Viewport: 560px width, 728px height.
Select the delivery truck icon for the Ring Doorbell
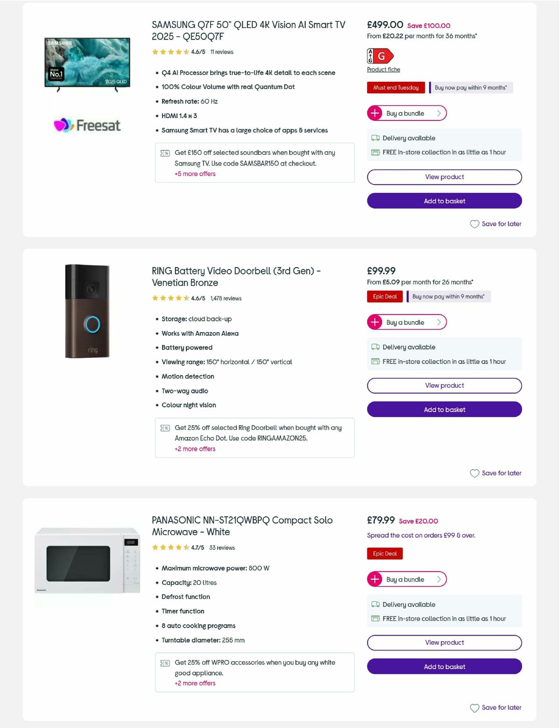pos(375,347)
